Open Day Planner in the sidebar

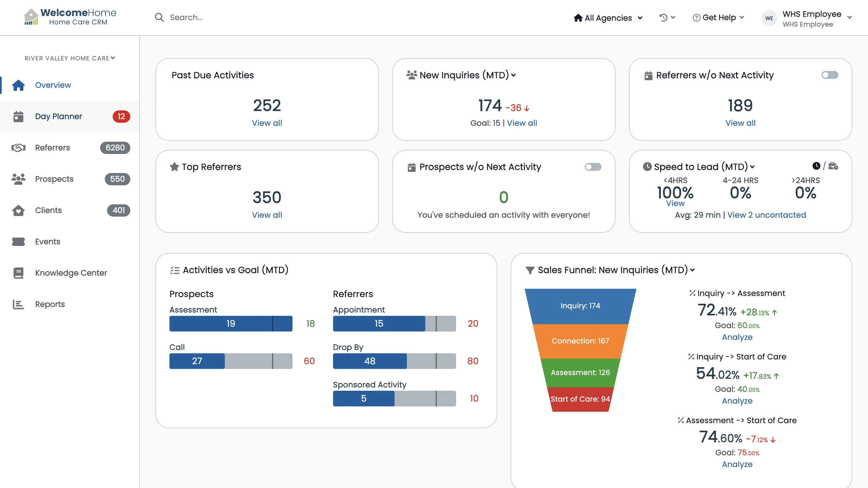[59, 117]
